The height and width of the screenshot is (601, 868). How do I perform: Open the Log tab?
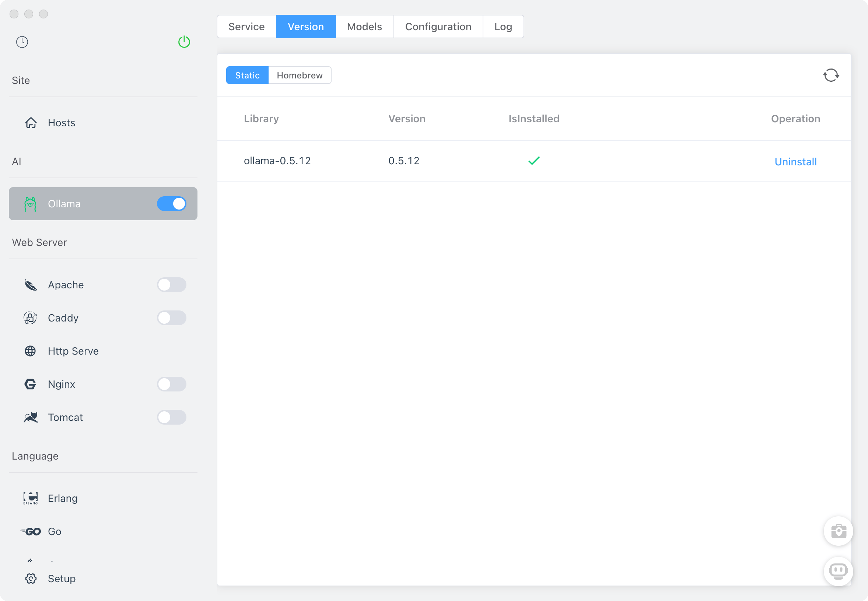503,27
